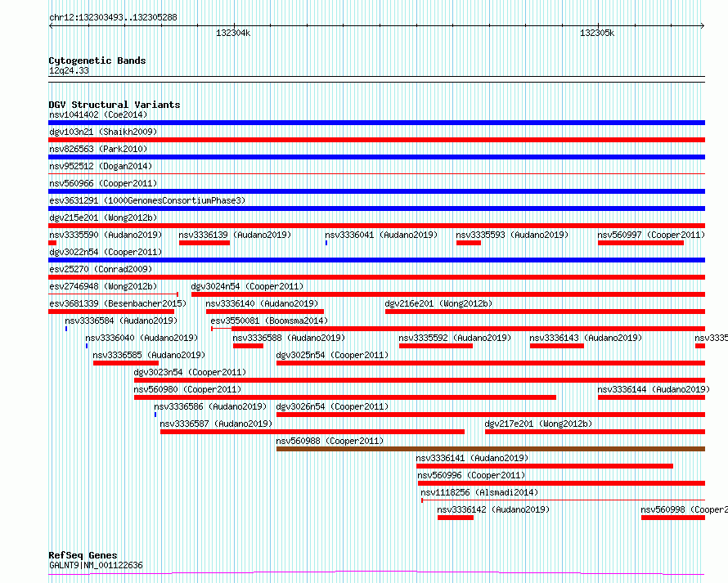Click the left arrow of the ruler
The width and height of the screenshot is (728, 583).
[x=51, y=25]
